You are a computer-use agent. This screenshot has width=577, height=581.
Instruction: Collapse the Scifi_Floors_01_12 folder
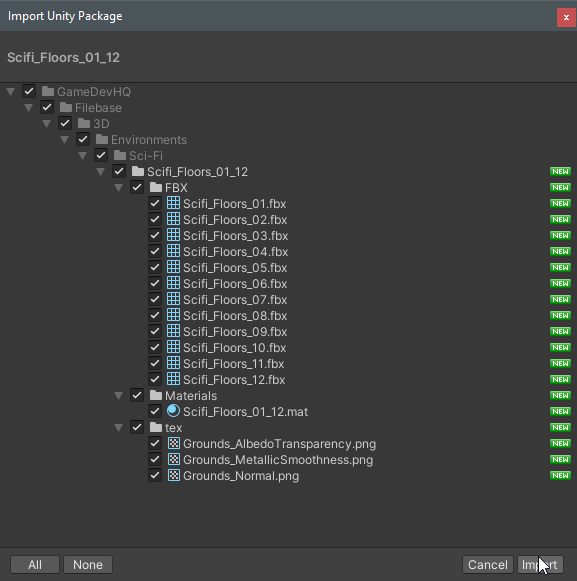point(100,172)
